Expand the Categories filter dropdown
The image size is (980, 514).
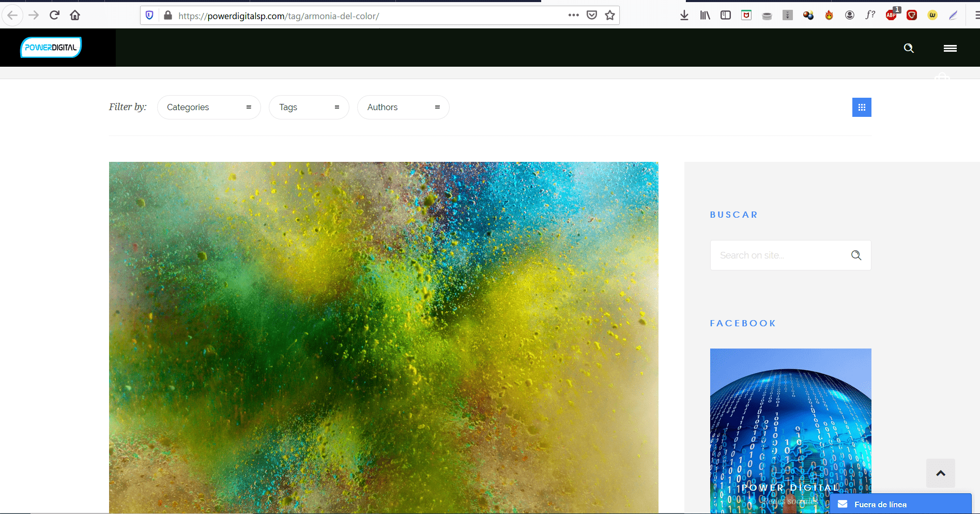pos(209,107)
